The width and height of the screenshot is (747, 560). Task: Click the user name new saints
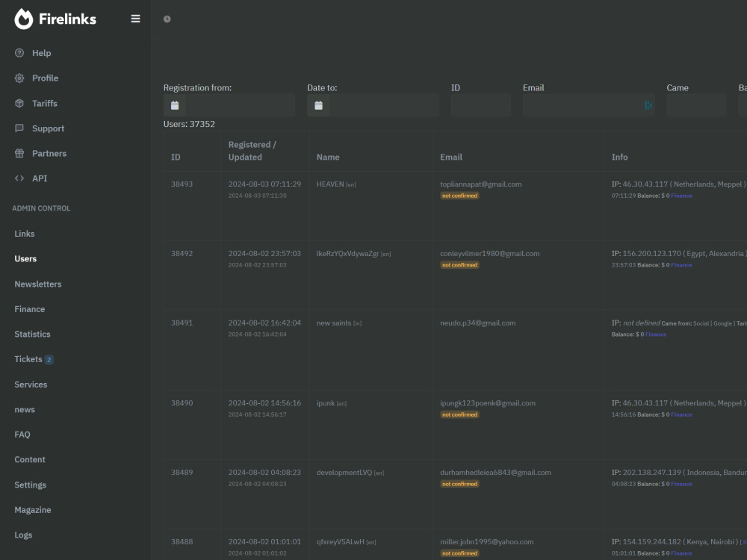coord(333,323)
